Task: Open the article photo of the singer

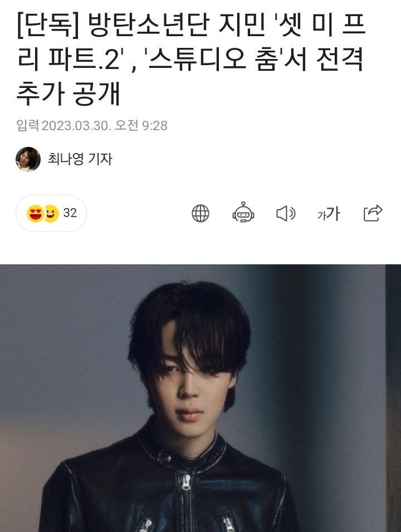Action: [200, 398]
